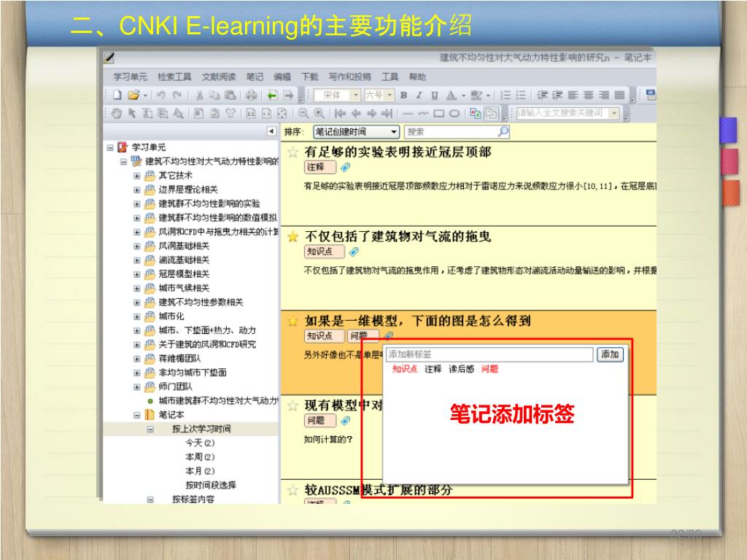This screenshot has width=747, height=560.
Task: Select the 读后感 tag in the popup
Action: coord(461,369)
